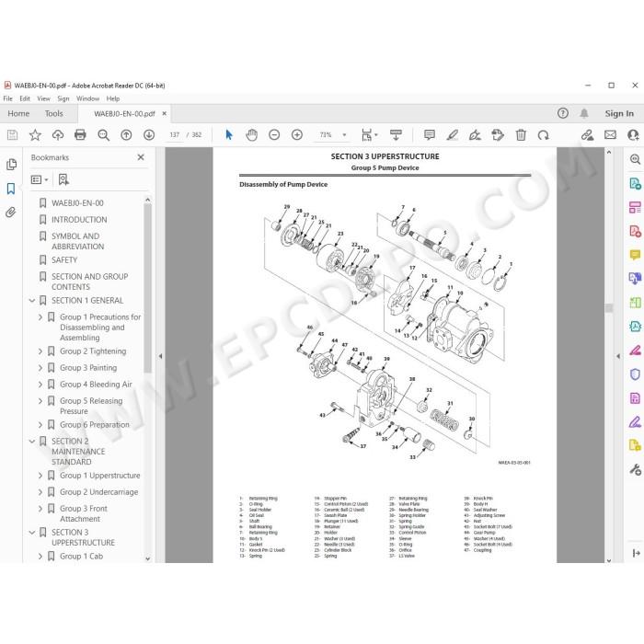Click the find current bookmark icon

tap(63, 179)
